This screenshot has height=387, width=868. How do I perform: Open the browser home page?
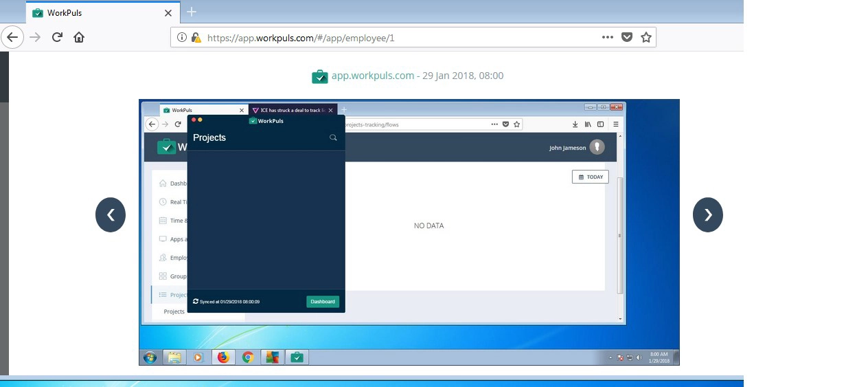pos(79,37)
